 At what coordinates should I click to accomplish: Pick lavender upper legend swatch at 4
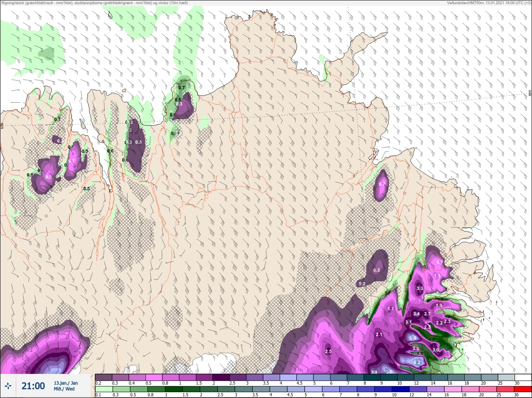pyautogui.click(x=288, y=377)
